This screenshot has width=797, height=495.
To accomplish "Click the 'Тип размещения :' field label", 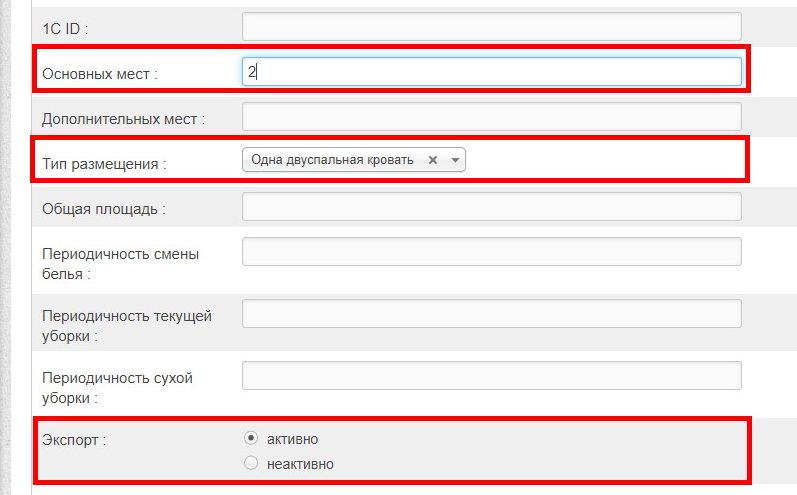I will (x=104, y=164).
